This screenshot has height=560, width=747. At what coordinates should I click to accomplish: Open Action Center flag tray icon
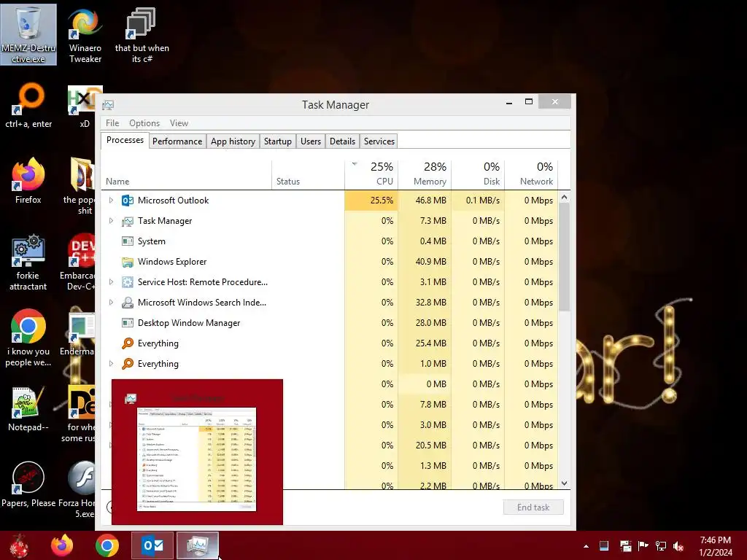coord(643,546)
